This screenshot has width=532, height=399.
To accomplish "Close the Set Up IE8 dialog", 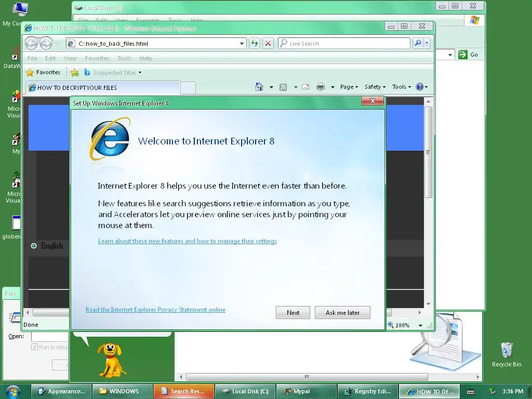I will [x=373, y=101].
